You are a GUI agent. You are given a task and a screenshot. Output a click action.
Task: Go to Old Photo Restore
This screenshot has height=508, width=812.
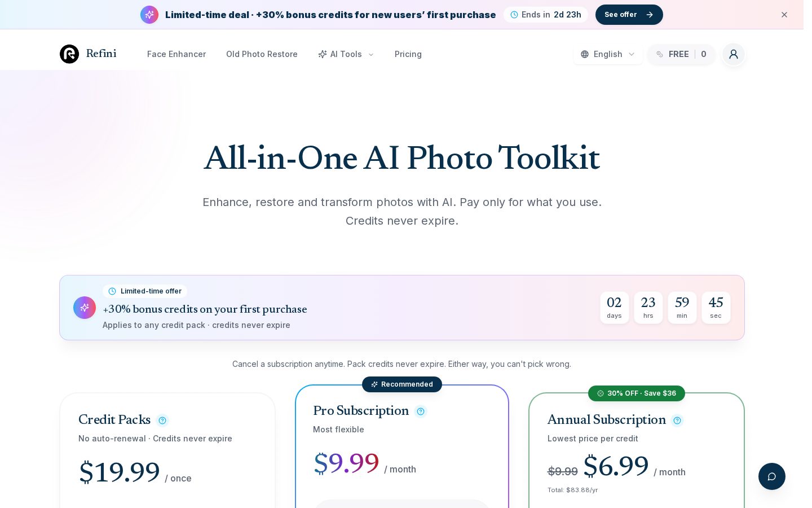click(x=262, y=54)
